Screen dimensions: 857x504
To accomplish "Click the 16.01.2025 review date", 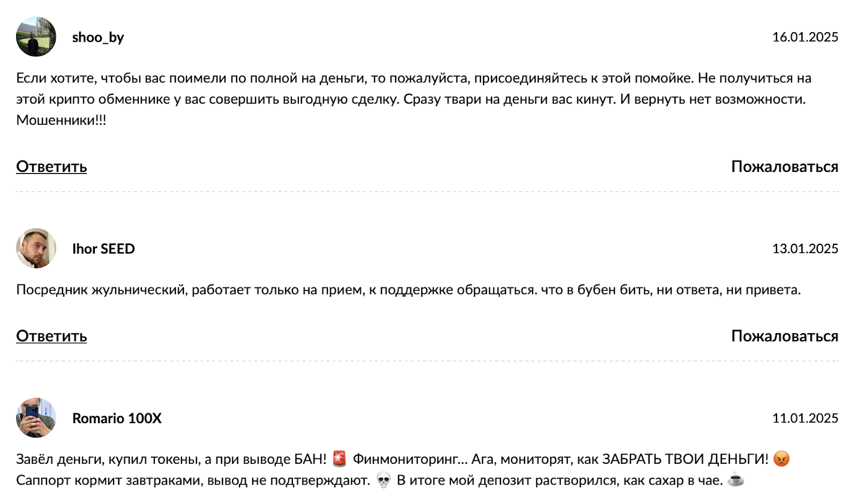I will [805, 37].
